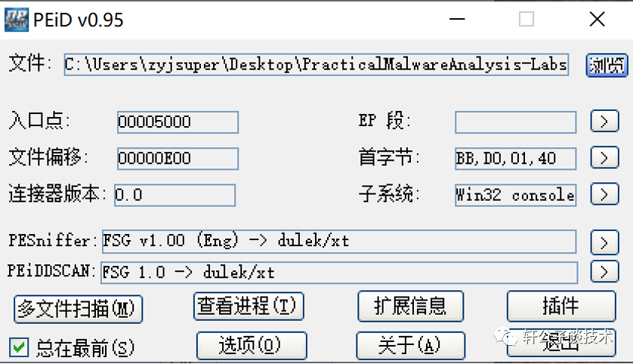Toggle the 总在最前(S) always-on-top checkbox
This screenshot has width=633, height=364.
click(19, 347)
